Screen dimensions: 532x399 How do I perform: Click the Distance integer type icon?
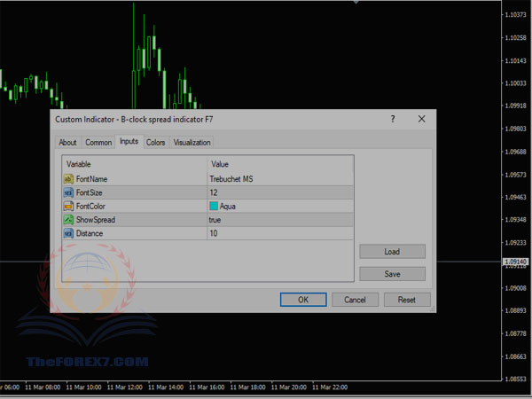coord(68,233)
